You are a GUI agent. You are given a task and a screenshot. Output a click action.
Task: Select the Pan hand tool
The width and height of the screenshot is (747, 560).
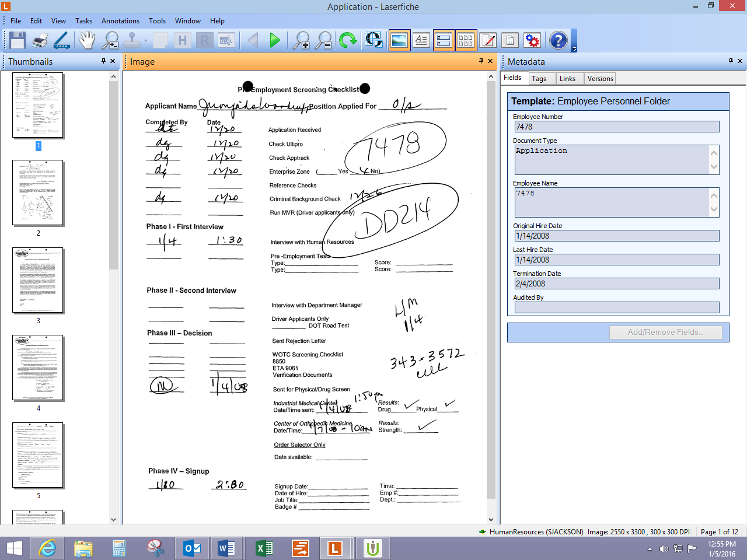tap(87, 40)
